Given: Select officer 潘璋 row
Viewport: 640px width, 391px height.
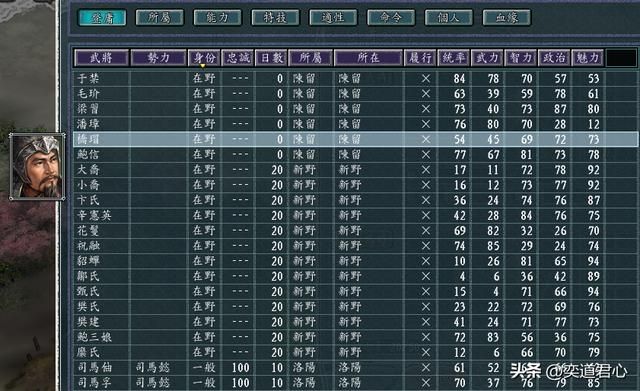Looking at the screenshot, I should [355, 124].
